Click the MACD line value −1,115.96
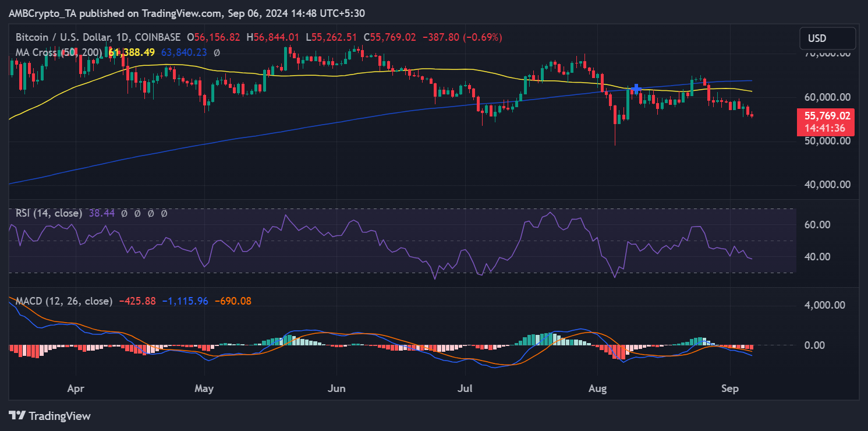This screenshot has height=431, width=868. click(185, 301)
